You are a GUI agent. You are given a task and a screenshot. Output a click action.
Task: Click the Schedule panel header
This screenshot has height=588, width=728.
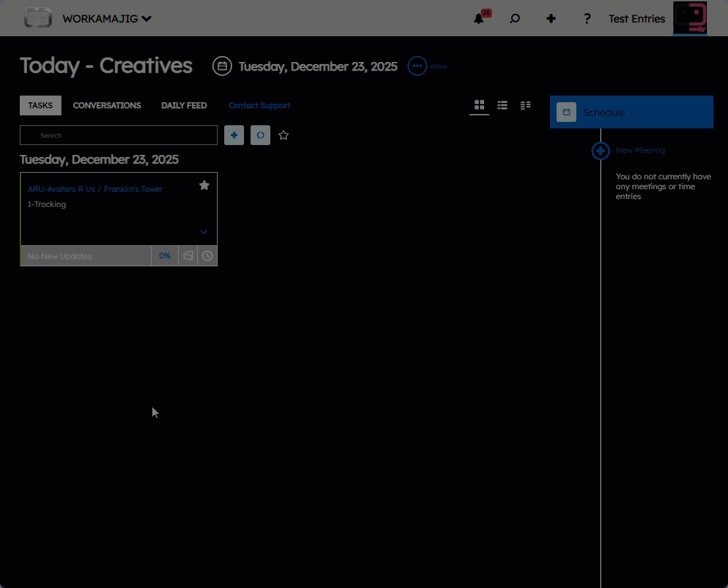click(x=632, y=112)
